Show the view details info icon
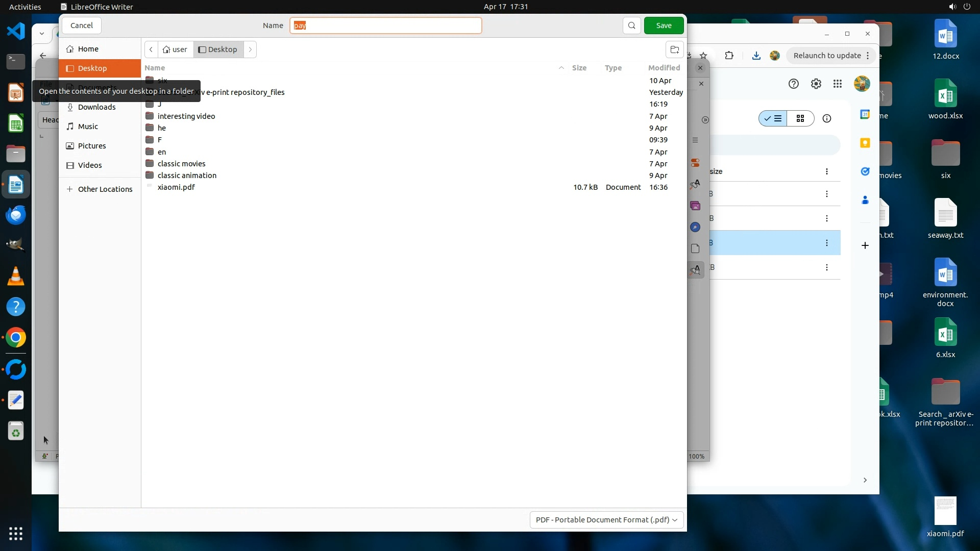The image size is (980, 551). point(826,119)
